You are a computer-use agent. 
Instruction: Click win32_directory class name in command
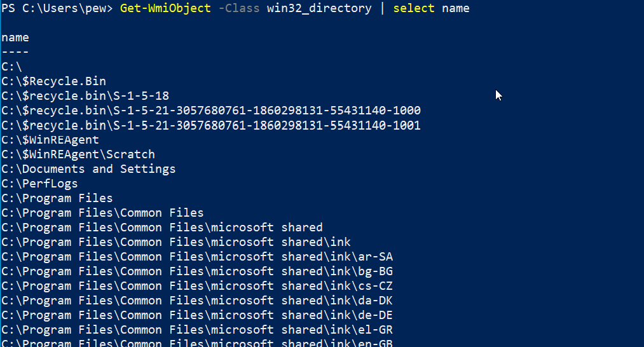coord(319,8)
